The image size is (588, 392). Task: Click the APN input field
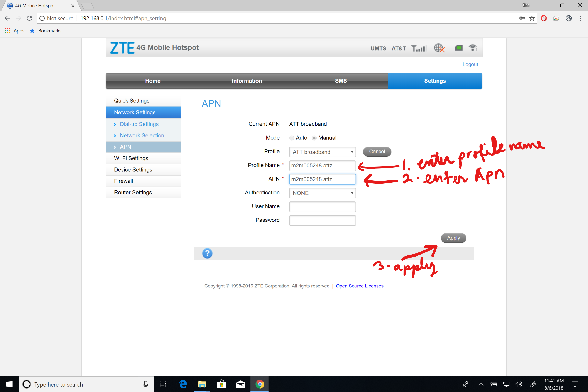323,179
